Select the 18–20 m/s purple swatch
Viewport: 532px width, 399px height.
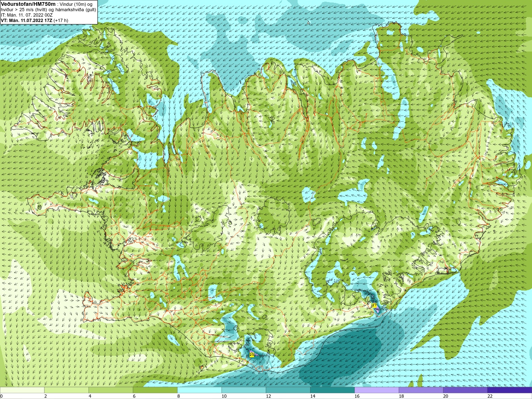pyautogui.click(x=421, y=390)
